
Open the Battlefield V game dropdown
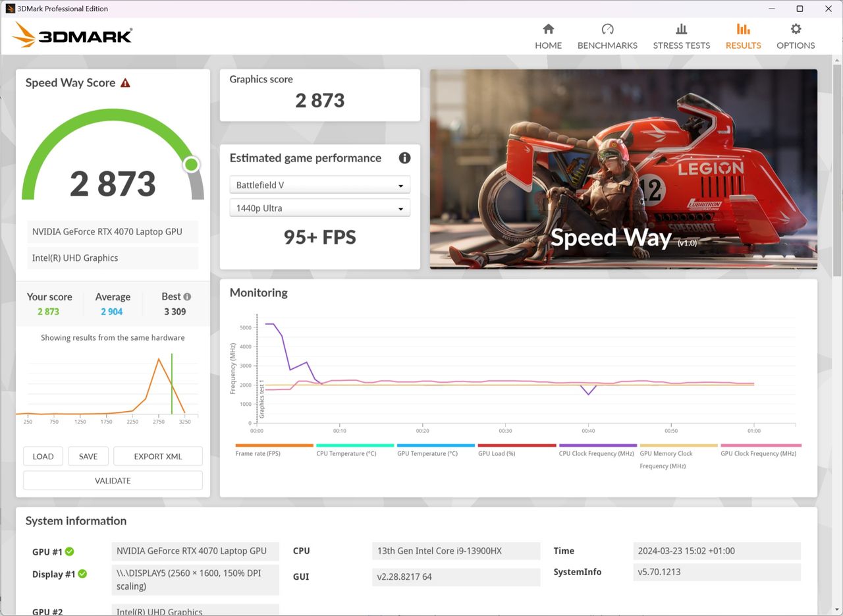coord(320,185)
